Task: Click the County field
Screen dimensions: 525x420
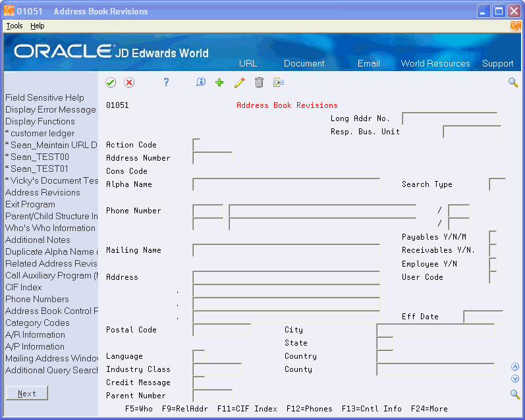Action: pyautogui.click(x=435, y=369)
